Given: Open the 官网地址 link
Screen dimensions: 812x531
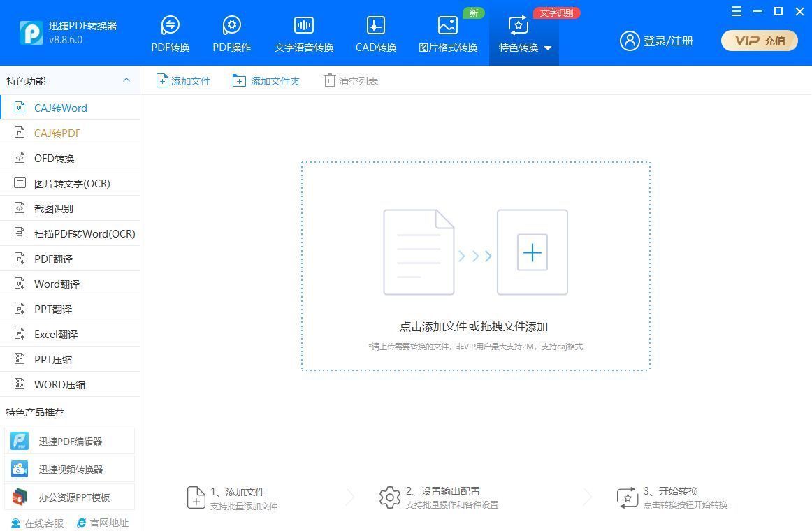Looking at the screenshot, I should coord(103,523).
